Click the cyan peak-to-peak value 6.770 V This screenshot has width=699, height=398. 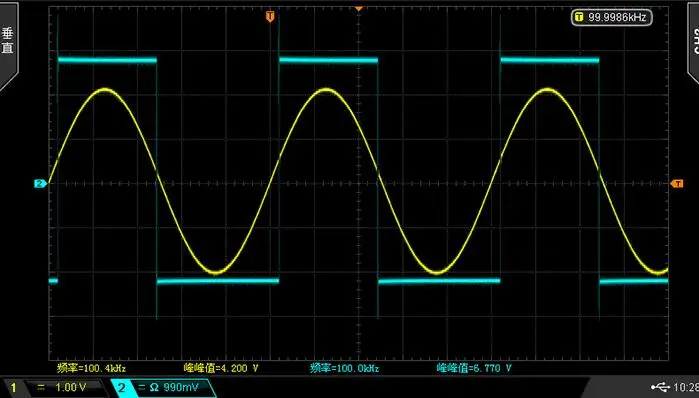[x=474, y=368]
